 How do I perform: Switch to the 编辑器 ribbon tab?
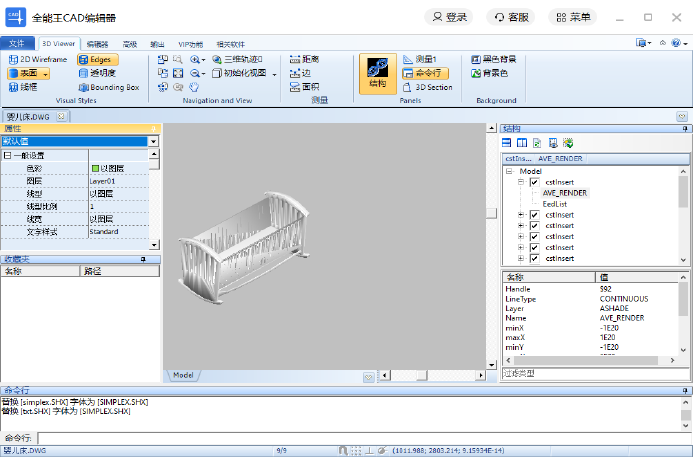tap(97, 44)
